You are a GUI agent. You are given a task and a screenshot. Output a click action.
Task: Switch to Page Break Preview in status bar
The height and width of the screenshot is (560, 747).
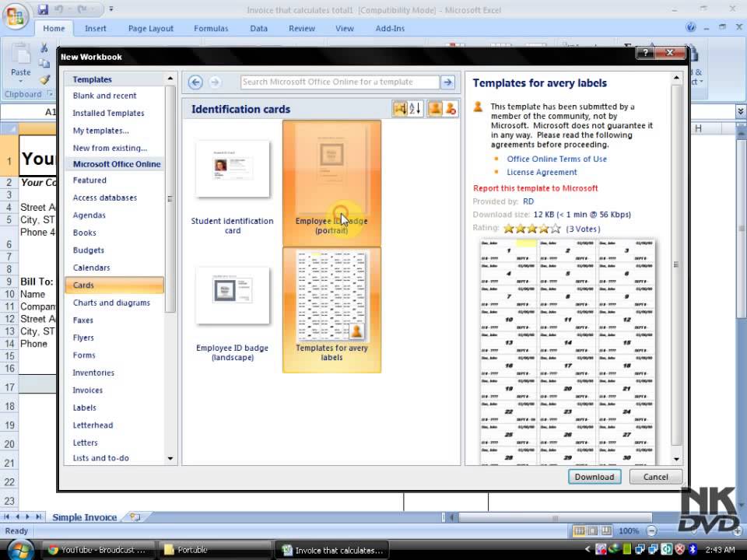pos(606,530)
